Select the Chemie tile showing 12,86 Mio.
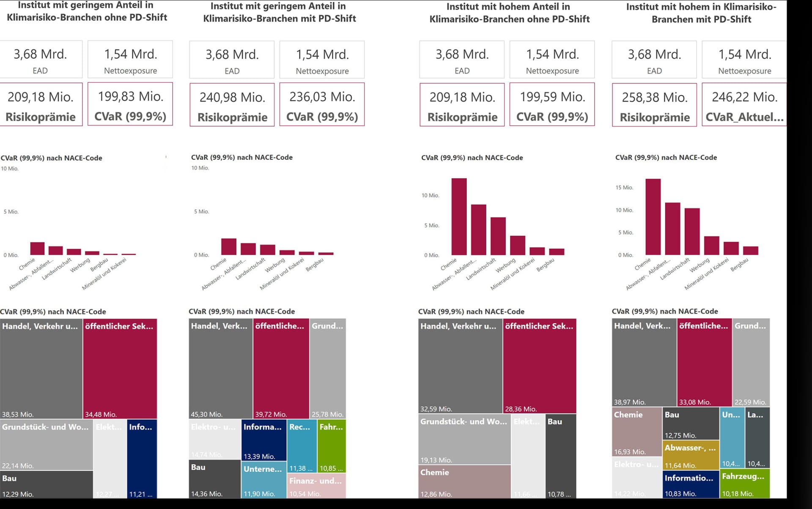Viewport: 812px width, 509px height. tap(464, 482)
